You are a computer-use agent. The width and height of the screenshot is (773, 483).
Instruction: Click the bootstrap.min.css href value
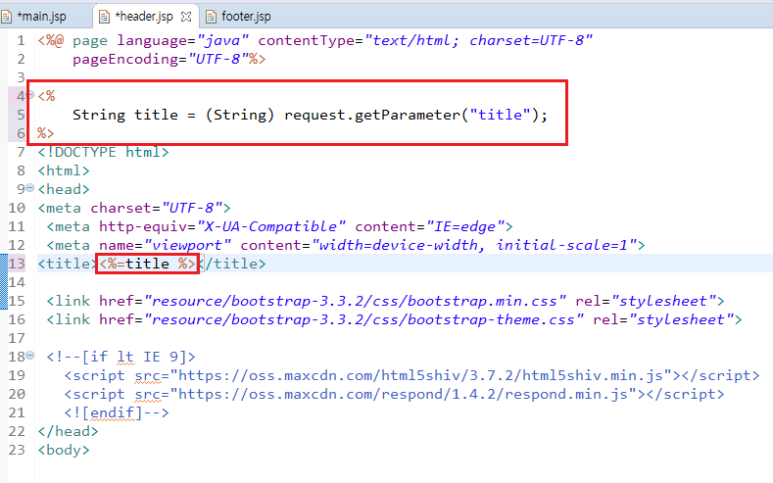355,301
